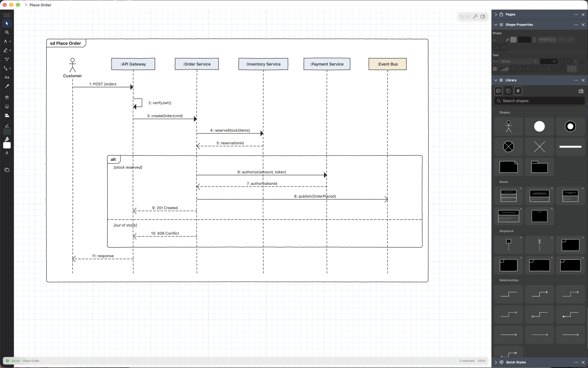Click the hammer tools icon in canvas toolbar
The image size is (588, 368).
475,17
